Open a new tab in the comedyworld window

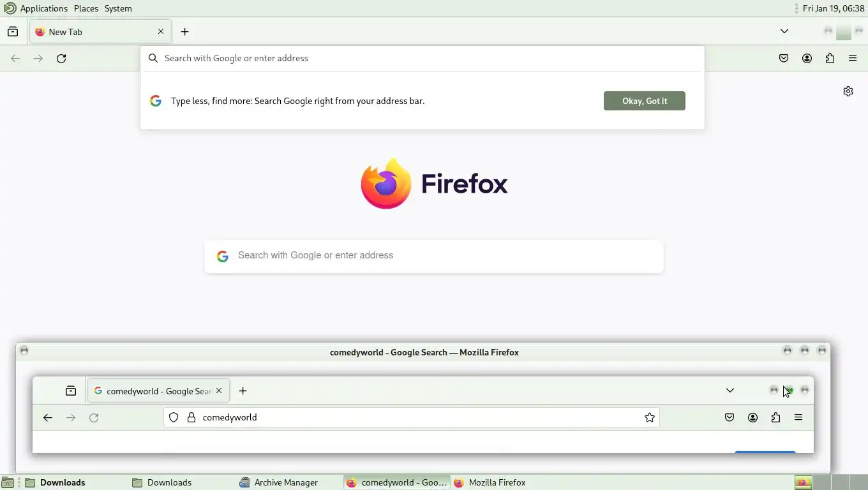coord(243,390)
